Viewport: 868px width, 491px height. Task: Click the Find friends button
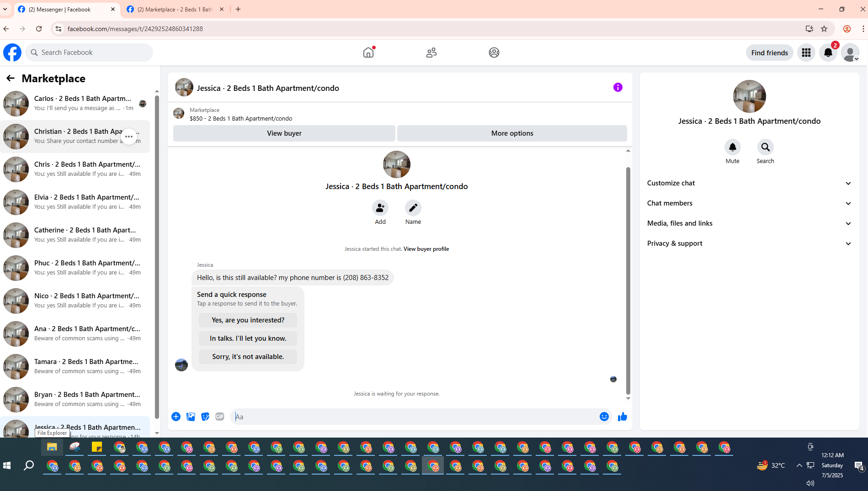tap(770, 53)
